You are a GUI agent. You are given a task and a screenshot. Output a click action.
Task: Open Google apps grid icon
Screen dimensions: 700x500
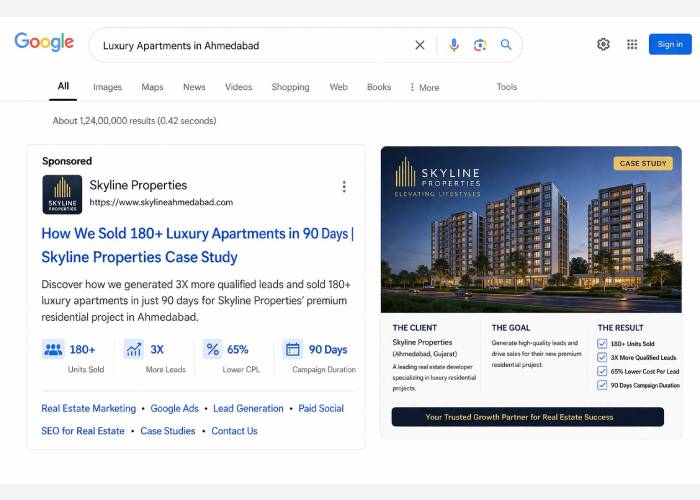click(632, 44)
